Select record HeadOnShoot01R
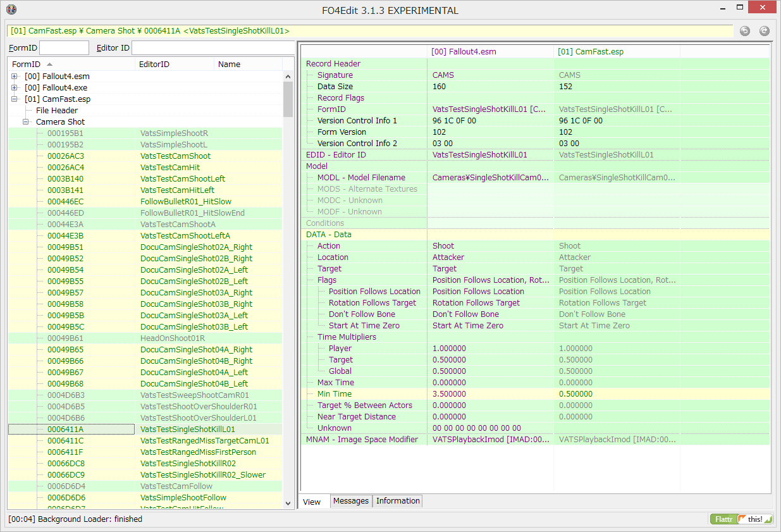The height and width of the screenshot is (532, 781). coord(145,338)
